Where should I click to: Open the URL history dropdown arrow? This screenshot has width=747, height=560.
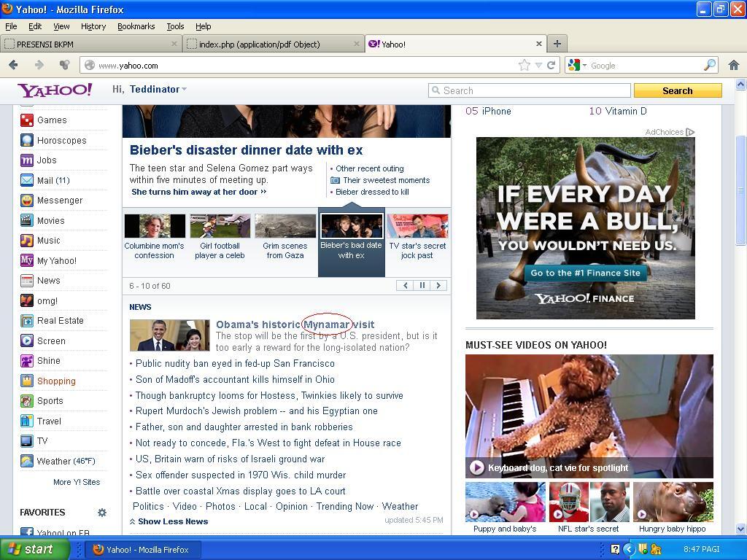click(538, 65)
